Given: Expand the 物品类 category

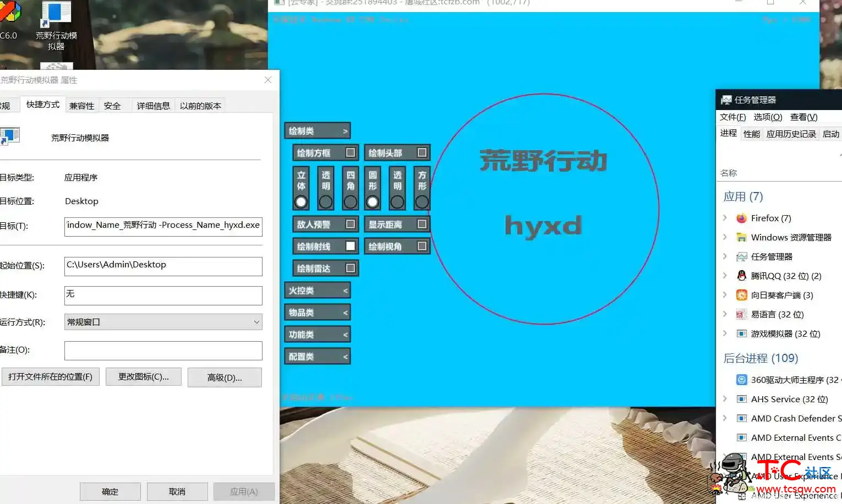Looking at the screenshot, I should 318,312.
